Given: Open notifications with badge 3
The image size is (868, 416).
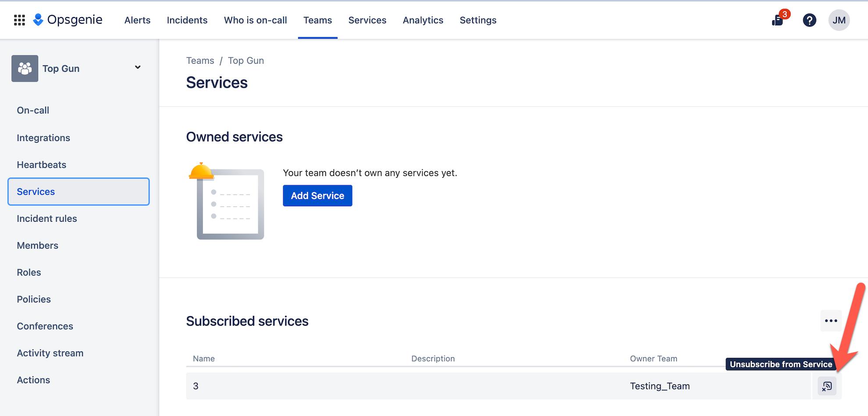Looking at the screenshot, I should tap(778, 20).
